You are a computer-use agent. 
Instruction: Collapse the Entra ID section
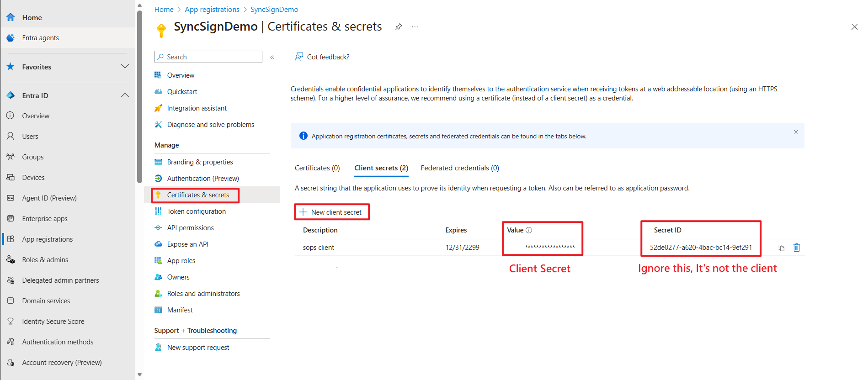[124, 95]
